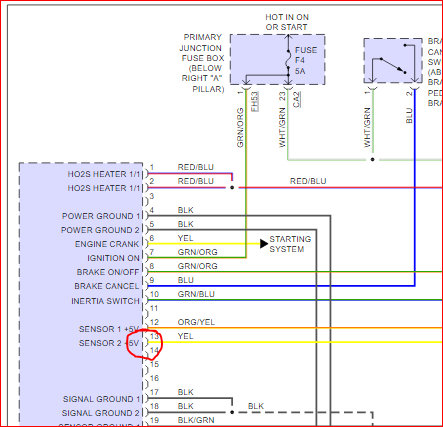
Task: Click the 'RED/BLU' wire label at pin 1
Action: click(196, 167)
